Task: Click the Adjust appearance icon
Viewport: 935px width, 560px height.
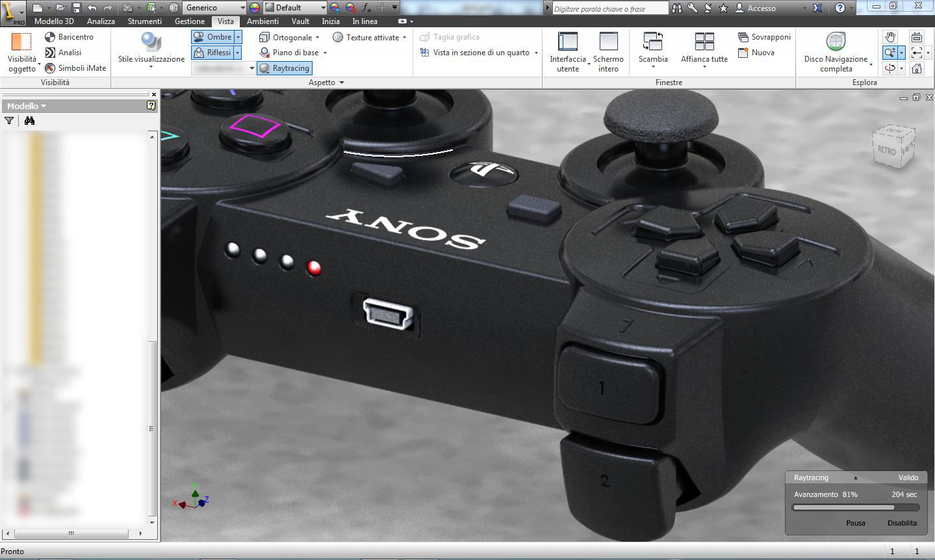Action: 335,8
